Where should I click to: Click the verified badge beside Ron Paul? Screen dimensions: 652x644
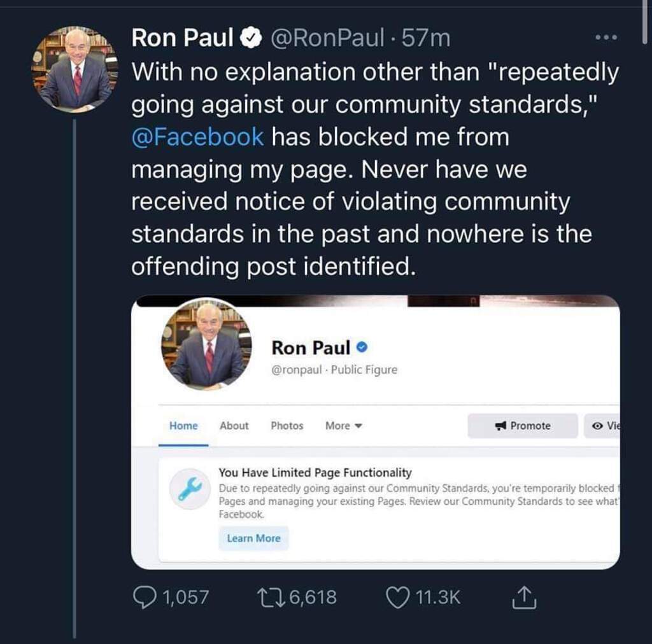click(x=252, y=39)
